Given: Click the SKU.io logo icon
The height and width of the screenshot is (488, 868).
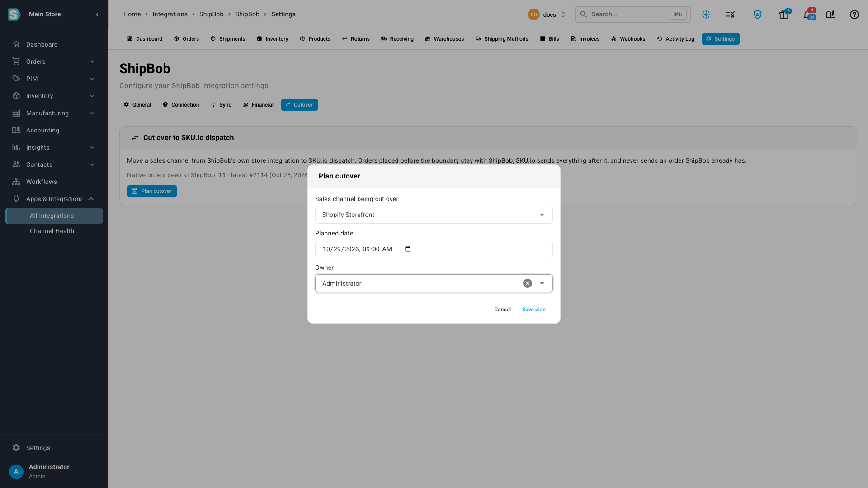Looking at the screenshot, I should 14,14.
